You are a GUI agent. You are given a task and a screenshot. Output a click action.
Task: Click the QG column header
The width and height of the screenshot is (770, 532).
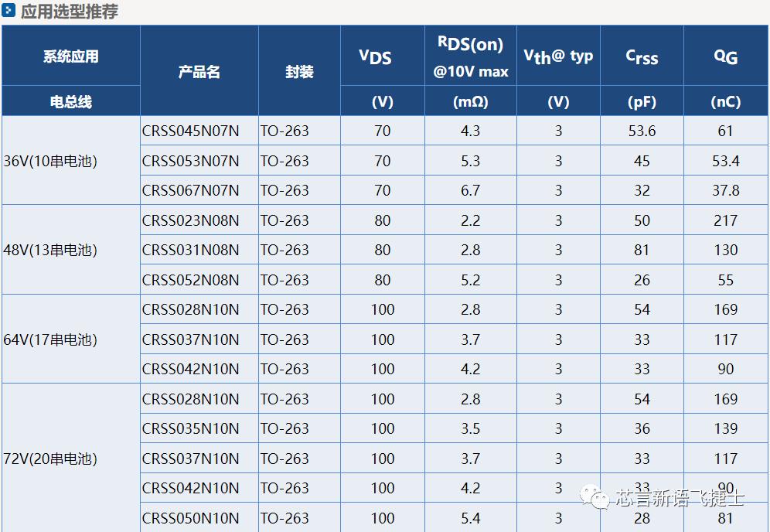(x=726, y=56)
